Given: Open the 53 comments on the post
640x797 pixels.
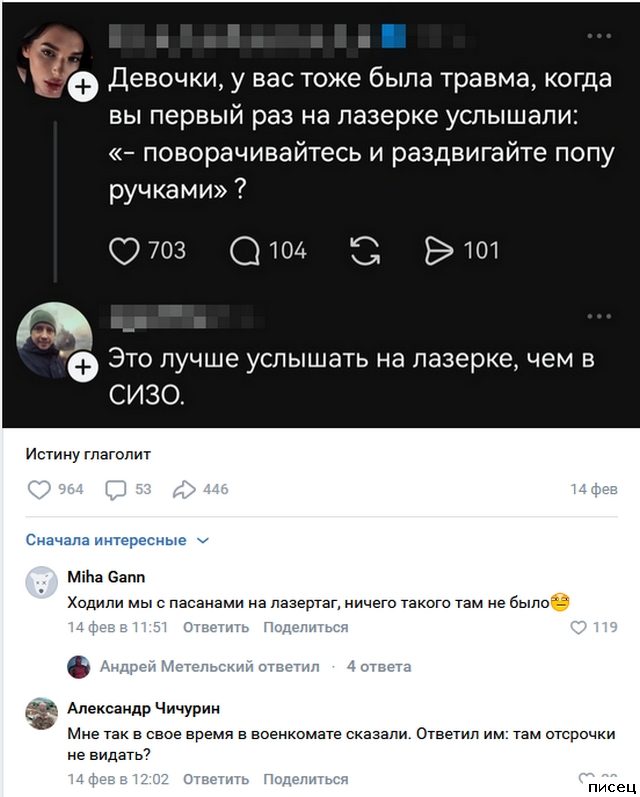Looking at the screenshot, I should pos(115,489).
